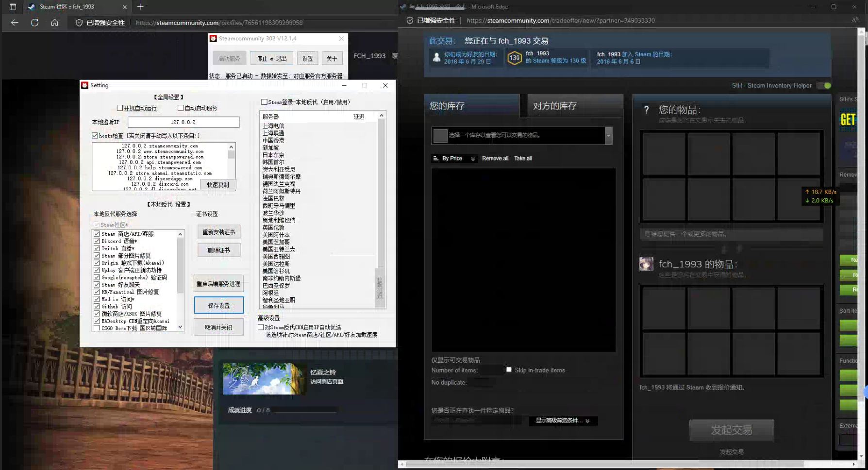868x470 pixels.
Task: Click the browser home icon
Action: [55, 22]
